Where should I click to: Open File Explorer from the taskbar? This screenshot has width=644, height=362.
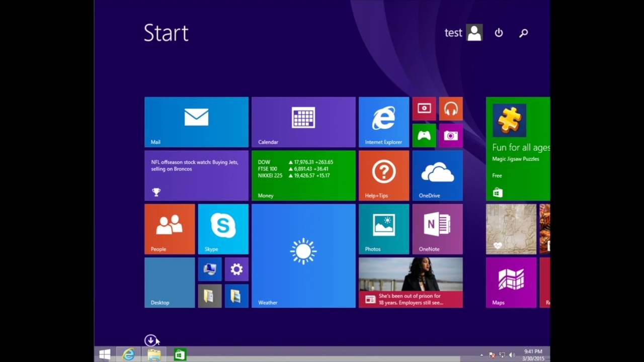154,354
